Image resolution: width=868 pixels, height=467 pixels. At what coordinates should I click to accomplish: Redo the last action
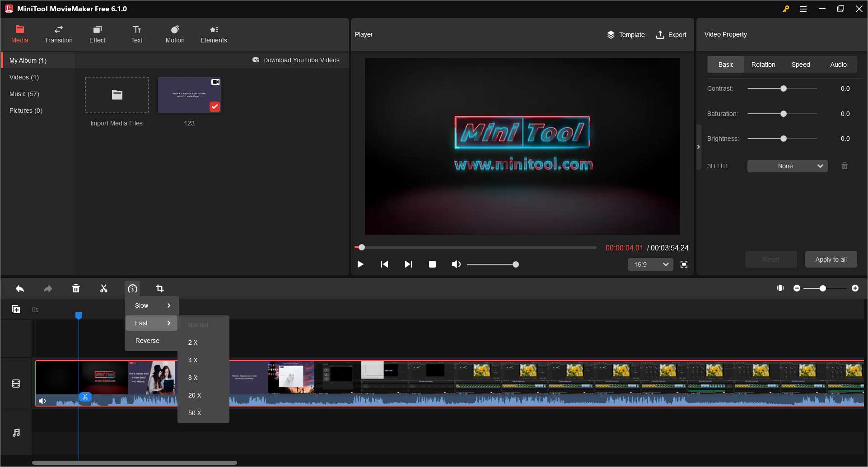(48, 288)
